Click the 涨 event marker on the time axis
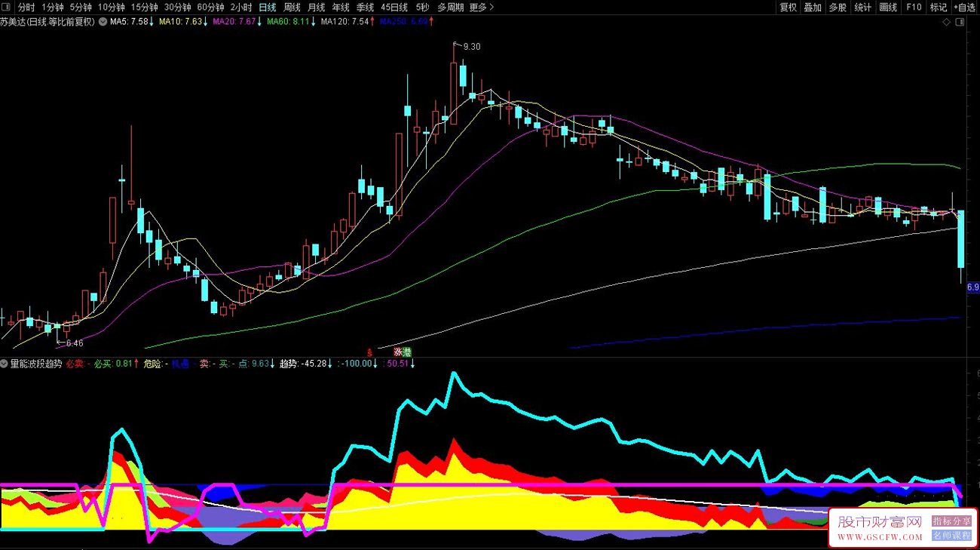 coord(397,352)
